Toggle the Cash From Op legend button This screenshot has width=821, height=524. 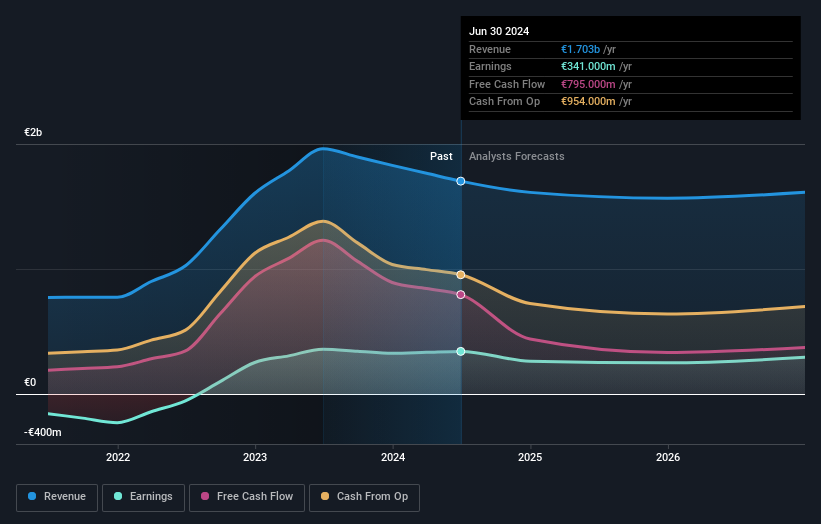click(364, 497)
